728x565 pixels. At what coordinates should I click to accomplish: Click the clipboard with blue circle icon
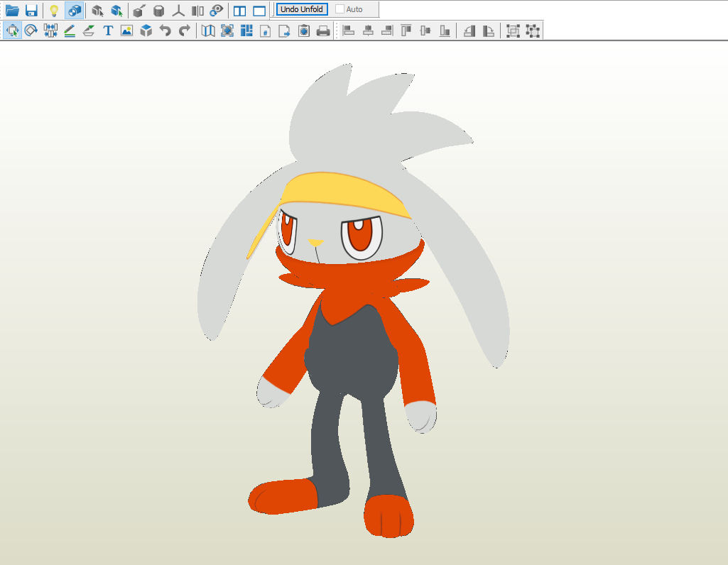click(304, 31)
